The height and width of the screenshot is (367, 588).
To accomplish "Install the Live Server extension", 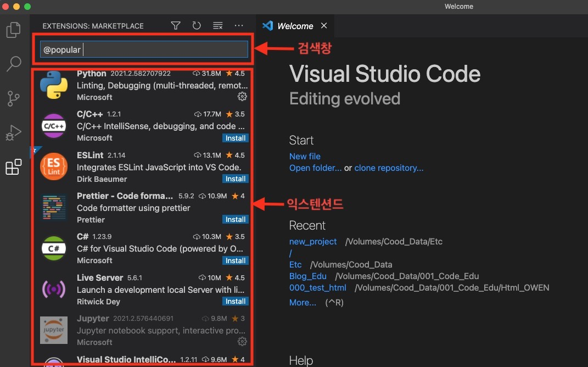I will point(235,301).
